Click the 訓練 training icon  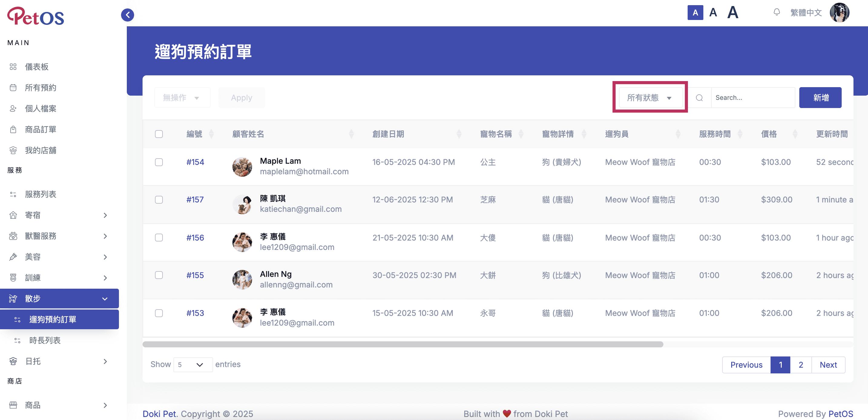point(13,277)
